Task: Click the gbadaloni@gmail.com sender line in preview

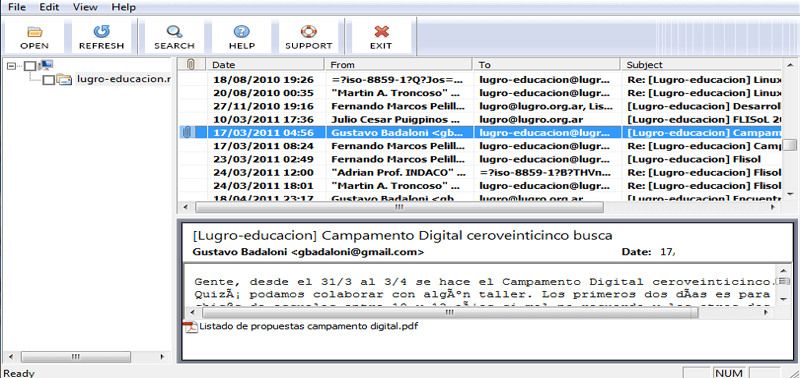Action: click(308, 252)
